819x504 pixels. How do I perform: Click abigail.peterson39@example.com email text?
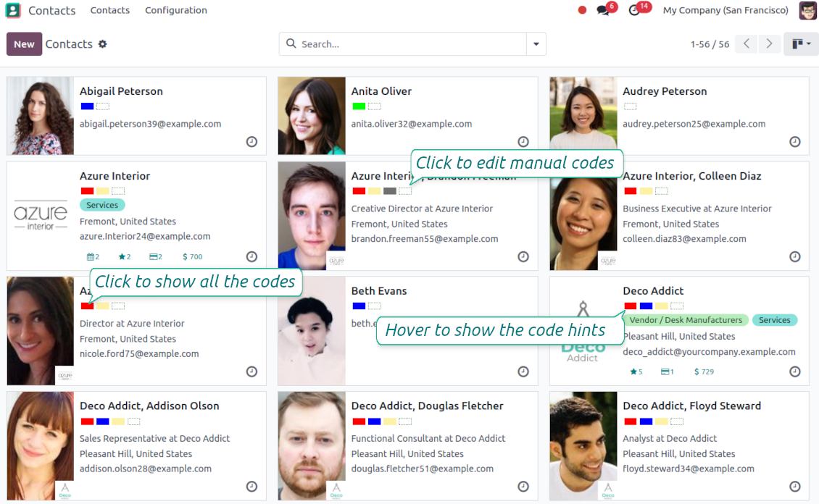(151, 124)
